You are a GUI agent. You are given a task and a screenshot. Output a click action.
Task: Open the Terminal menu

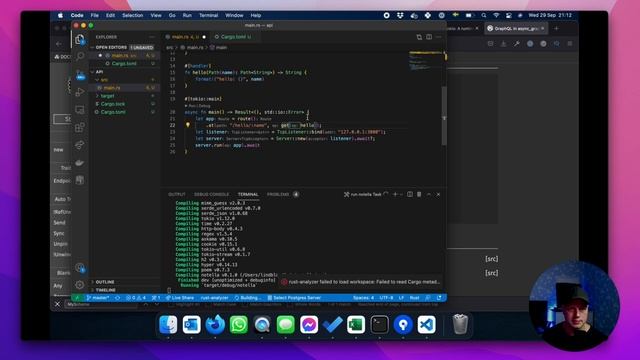point(209,15)
